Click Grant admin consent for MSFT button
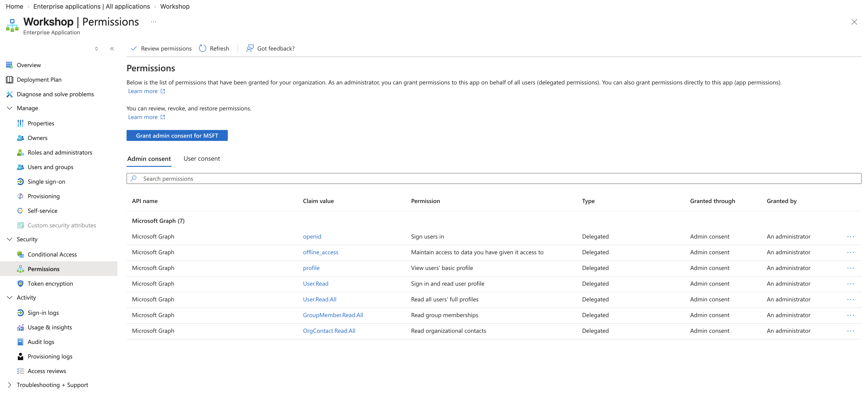The width and height of the screenshot is (868, 407). (x=177, y=135)
